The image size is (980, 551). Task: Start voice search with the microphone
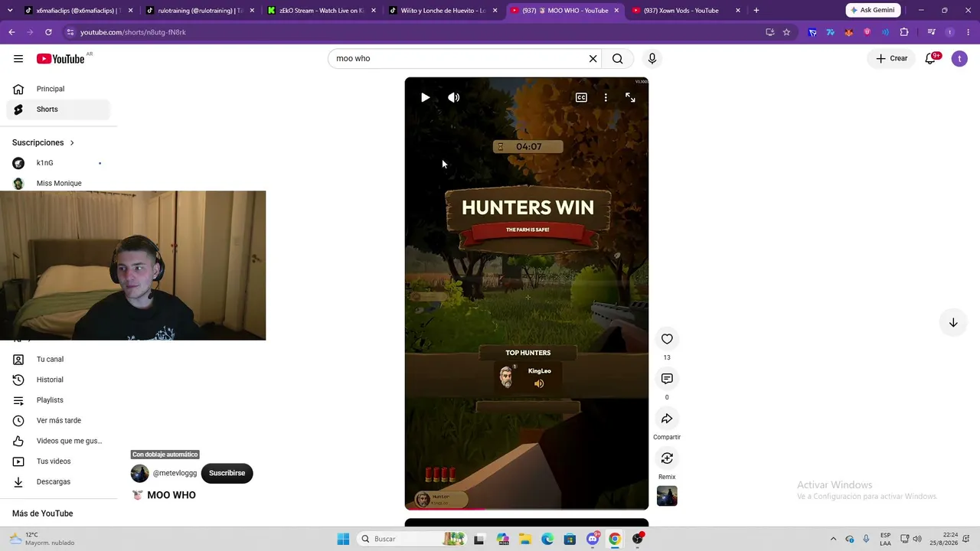[652, 59]
